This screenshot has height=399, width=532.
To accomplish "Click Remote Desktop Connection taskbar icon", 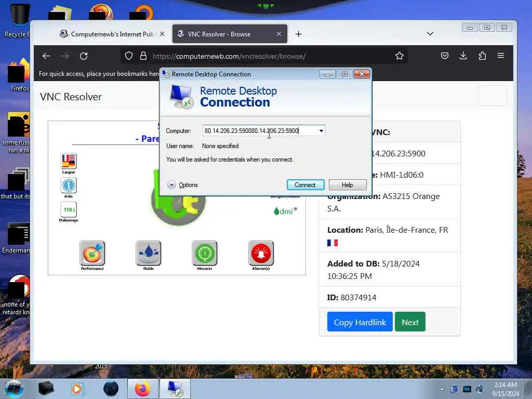I will click(x=175, y=389).
